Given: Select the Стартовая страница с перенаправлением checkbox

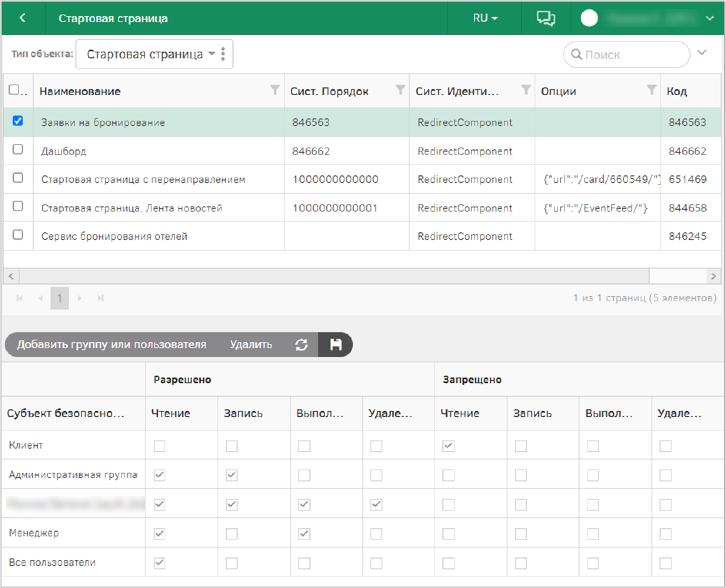Looking at the screenshot, I should 18,178.
